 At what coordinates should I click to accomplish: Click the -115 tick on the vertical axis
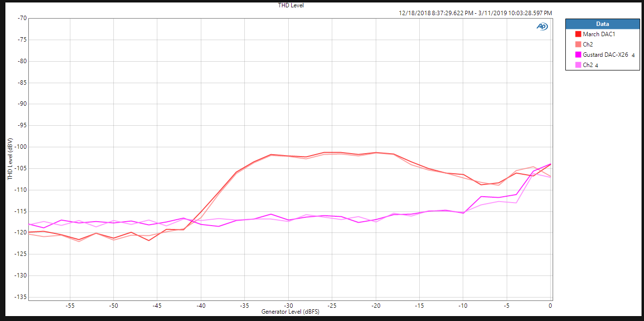coord(21,211)
